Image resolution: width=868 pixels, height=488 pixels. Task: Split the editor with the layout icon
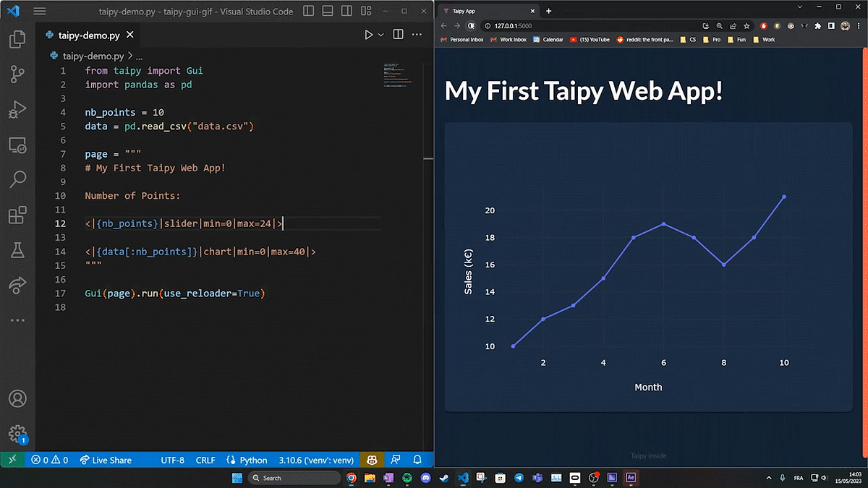[398, 34]
